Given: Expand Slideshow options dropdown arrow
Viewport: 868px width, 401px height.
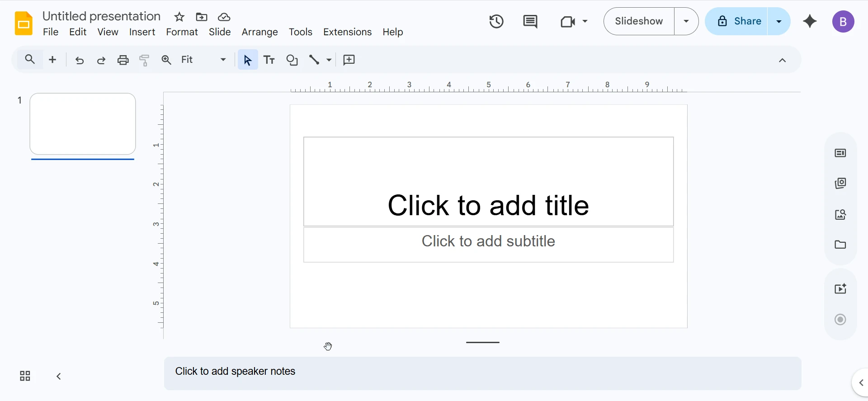Looking at the screenshot, I should pos(686,21).
